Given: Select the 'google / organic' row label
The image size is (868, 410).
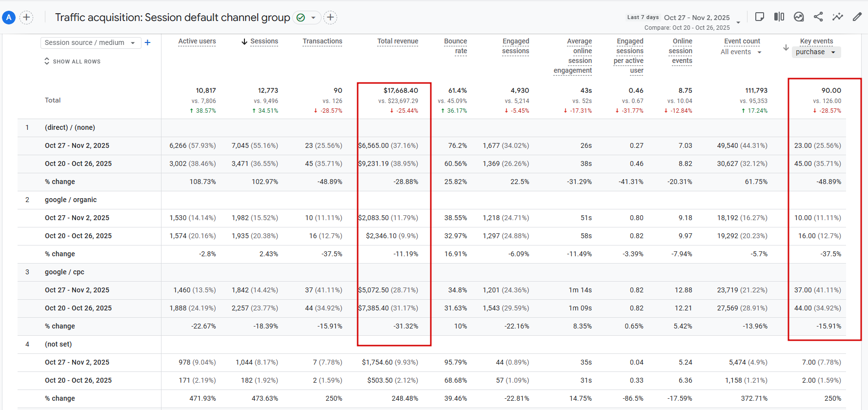Looking at the screenshot, I should point(71,200).
